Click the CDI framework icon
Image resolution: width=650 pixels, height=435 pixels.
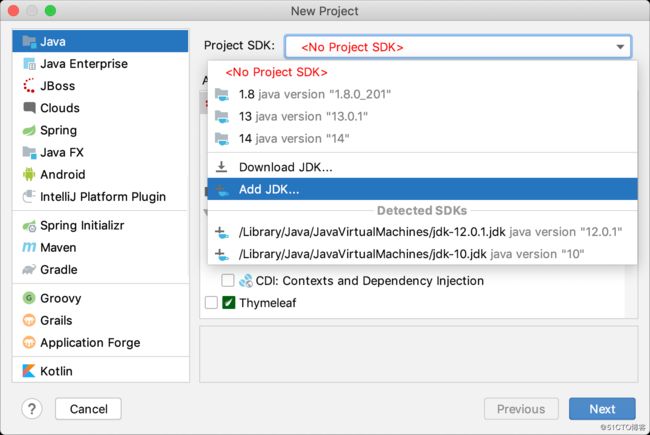point(246,281)
